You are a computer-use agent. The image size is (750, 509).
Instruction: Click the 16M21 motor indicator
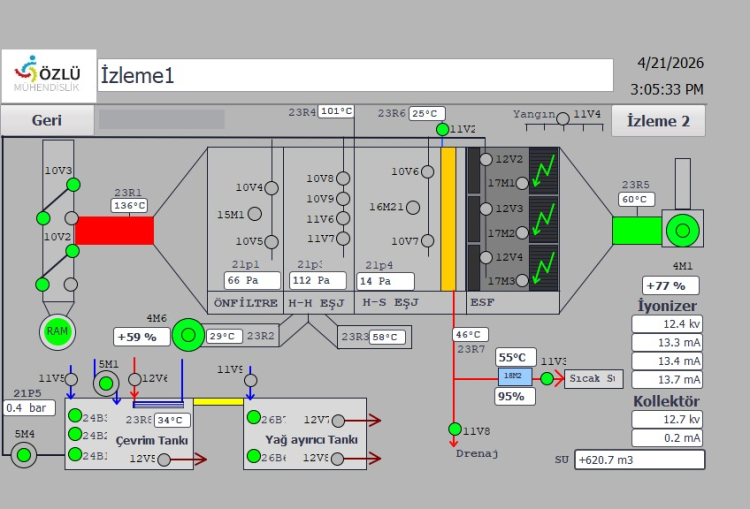(428, 206)
